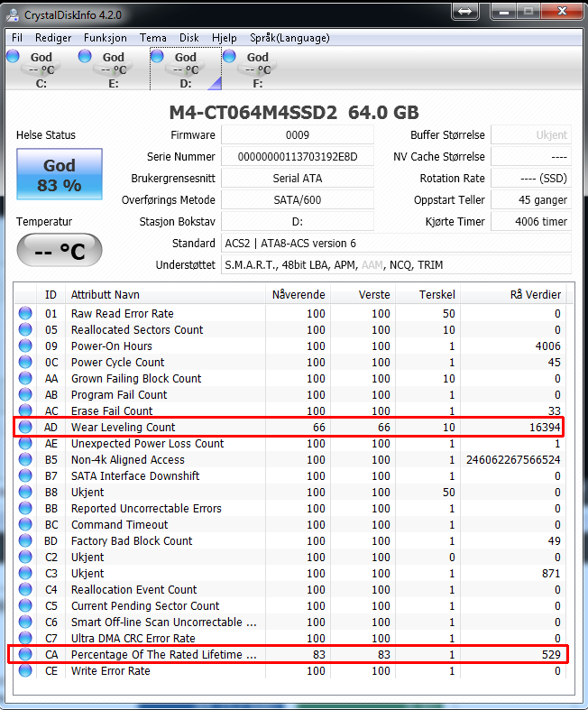Click status icon for Command Timeout
The image size is (588, 710).
coord(25,525)
